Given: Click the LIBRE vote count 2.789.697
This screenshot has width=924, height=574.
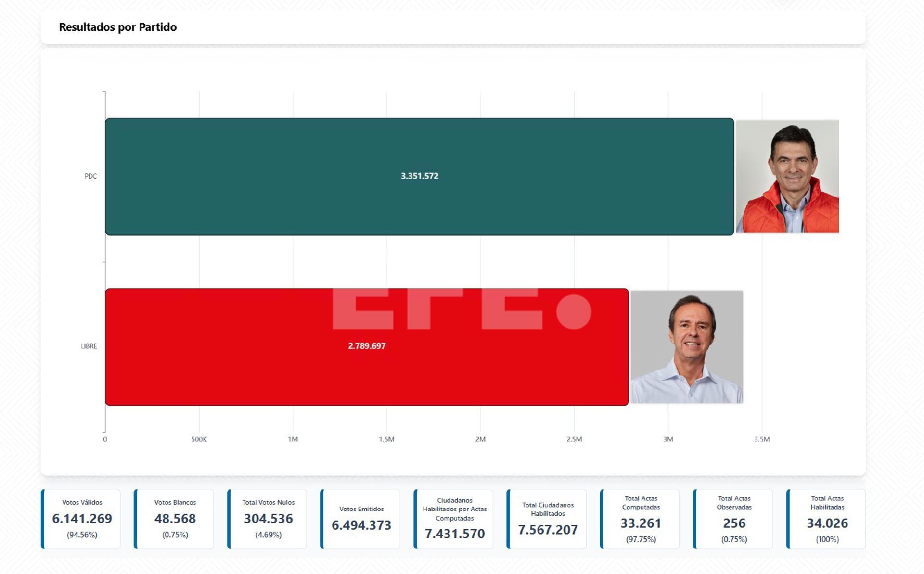Looking at the screenshot, I should (367, 346).
